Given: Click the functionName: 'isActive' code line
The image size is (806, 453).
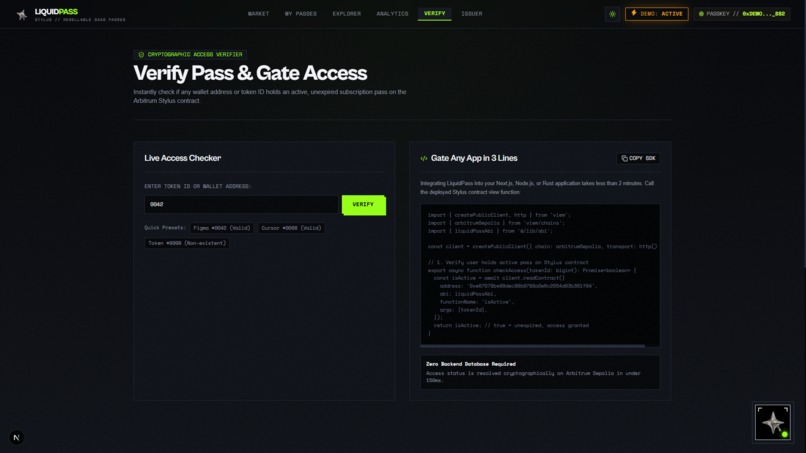Looking at the screenshot, I should tap(477, 302).
